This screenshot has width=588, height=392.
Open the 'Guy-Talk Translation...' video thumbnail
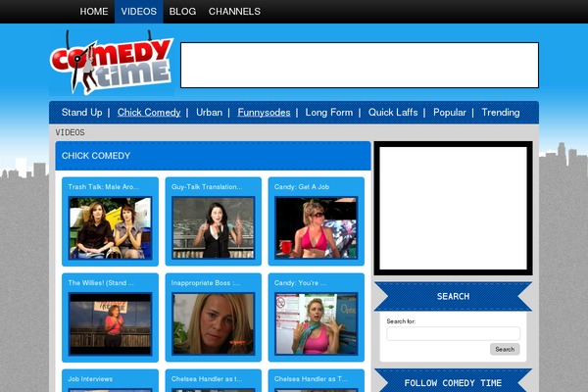tap(214, 228)
